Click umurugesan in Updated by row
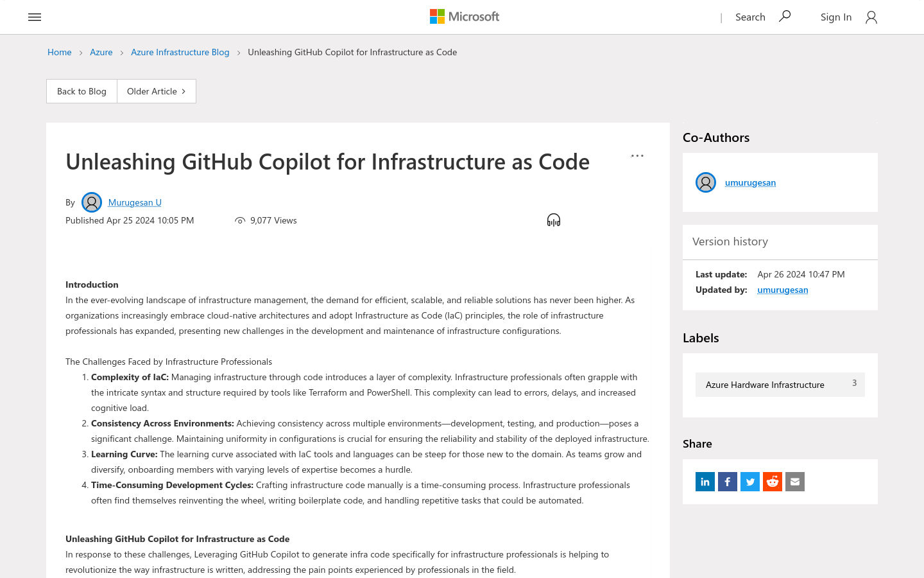 click(x=783, y=290)
